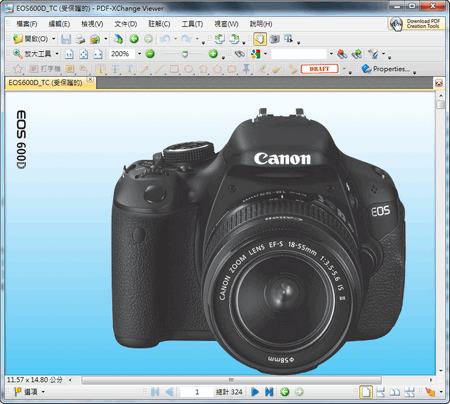Image resolution: width=450 pixels, height=404 pixels.
Task: Expand the search field dropdown arrow
Action: click(331, 54)
